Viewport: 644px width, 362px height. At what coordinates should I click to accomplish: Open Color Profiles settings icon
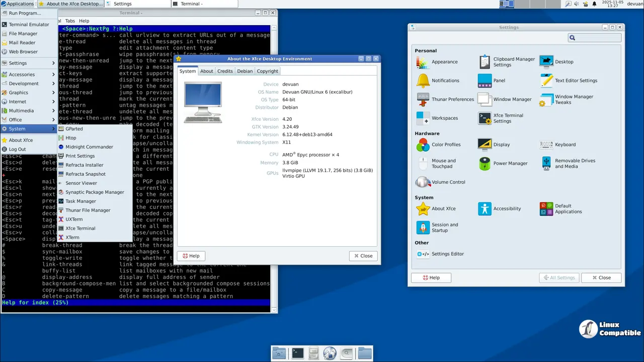423,145
